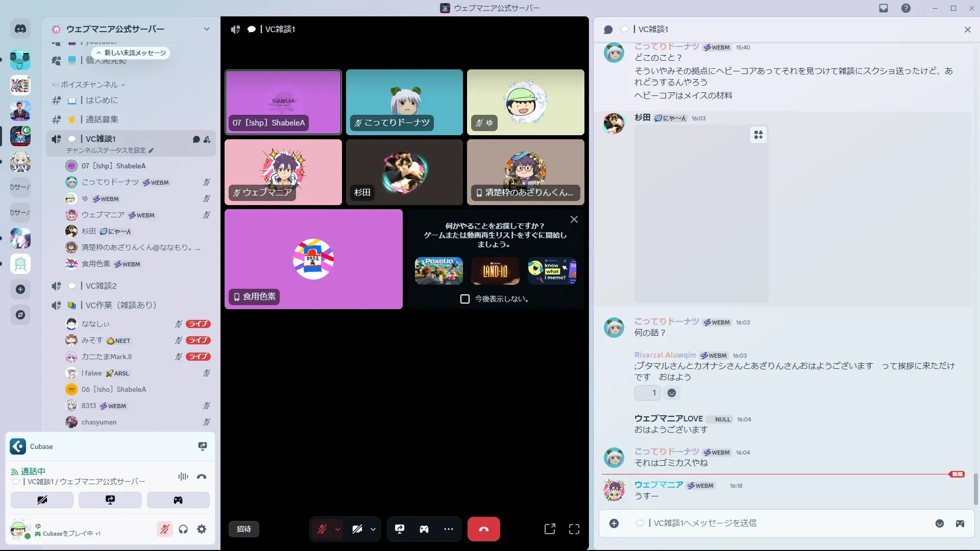Jump to 新しい未読メッセージ

click(x=131, y=53)
